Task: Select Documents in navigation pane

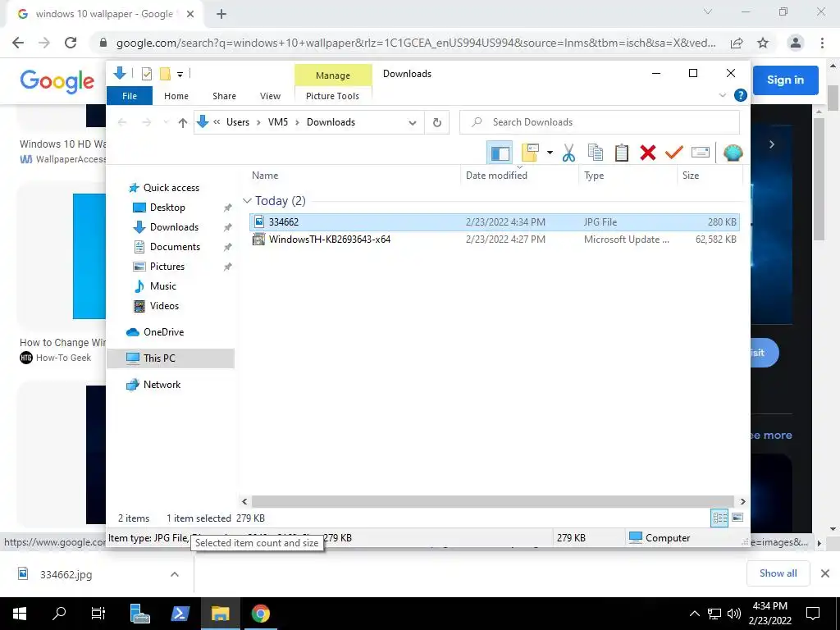Action: pyautogui.click(x=175, y=247)
